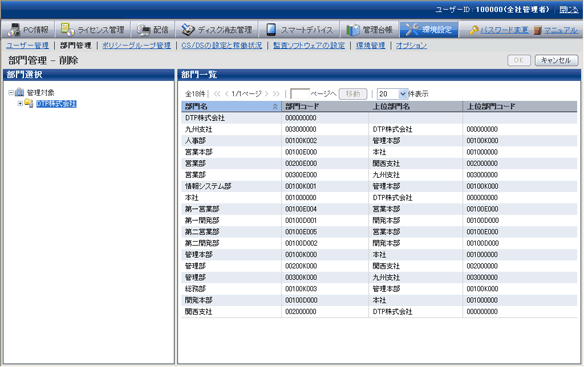
Task: Select the 配信 distribution icon
Action: 143,30
